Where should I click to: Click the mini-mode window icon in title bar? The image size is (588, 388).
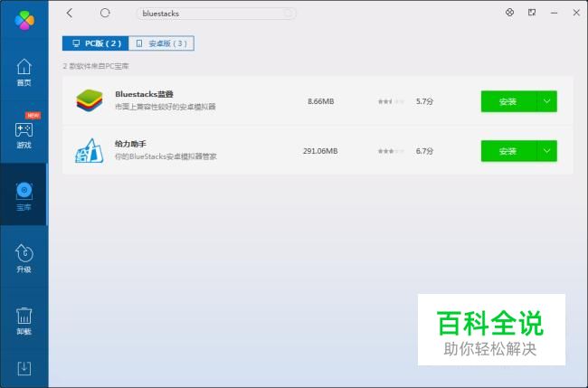pos(532,13)
